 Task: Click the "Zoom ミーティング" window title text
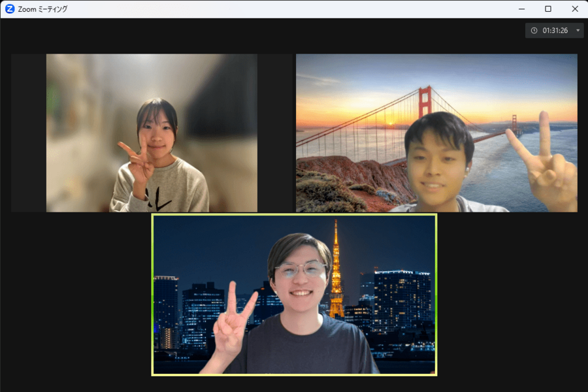click(x=42, y=9)
